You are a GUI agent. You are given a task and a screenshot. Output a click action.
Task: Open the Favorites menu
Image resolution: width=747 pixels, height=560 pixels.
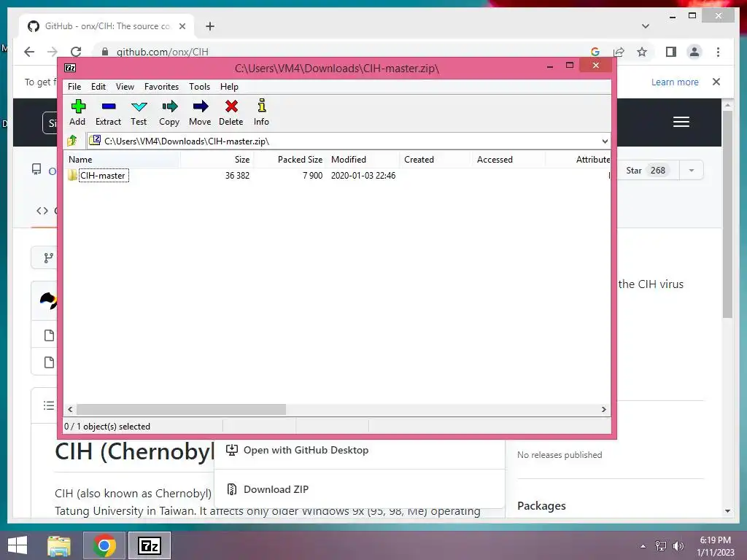(x=161, y=87)
